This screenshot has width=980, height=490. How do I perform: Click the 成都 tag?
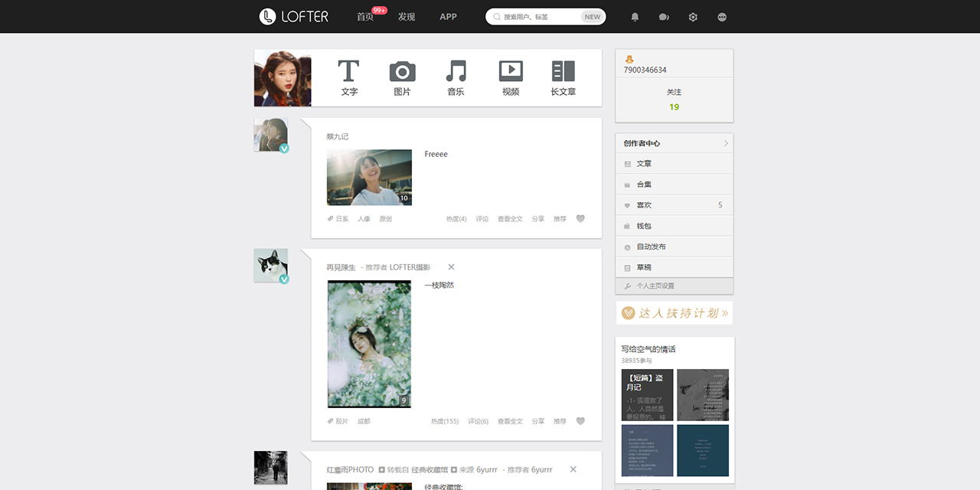point(364,422)
